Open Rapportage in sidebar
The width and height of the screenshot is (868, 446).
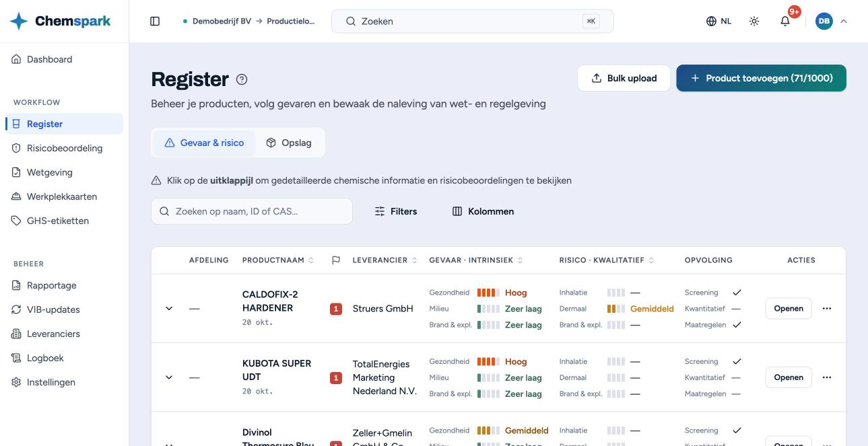point(64,285)
